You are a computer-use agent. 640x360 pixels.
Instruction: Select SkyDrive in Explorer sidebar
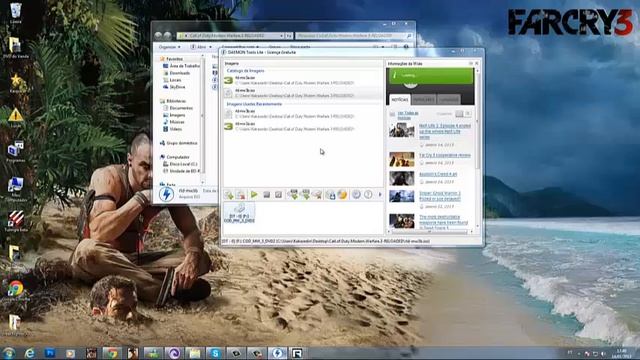click(x=174, y=87)
